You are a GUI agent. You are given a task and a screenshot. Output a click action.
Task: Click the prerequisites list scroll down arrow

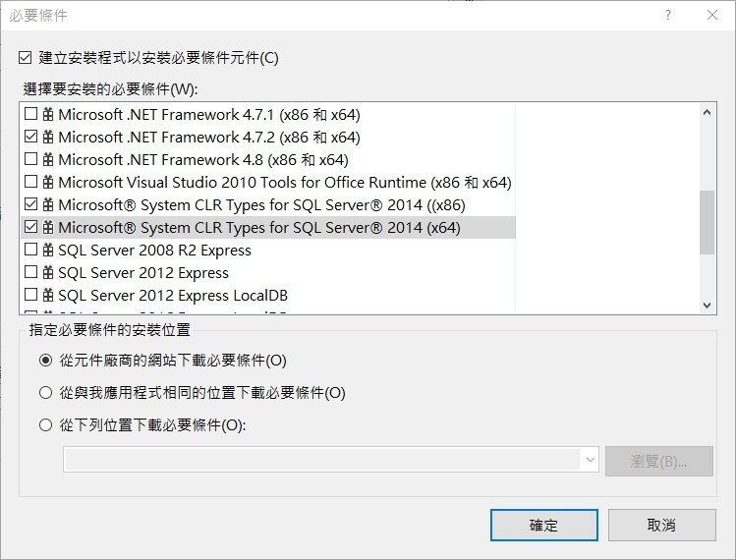(707, 306)
